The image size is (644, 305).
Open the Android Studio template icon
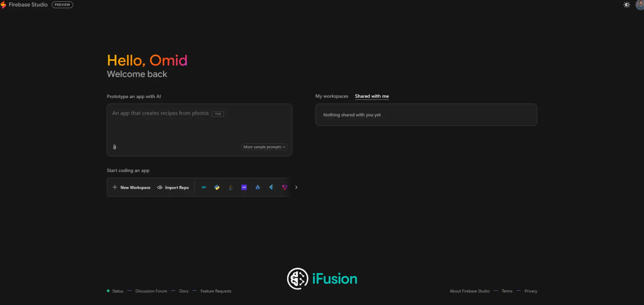[x=258, y=187]
